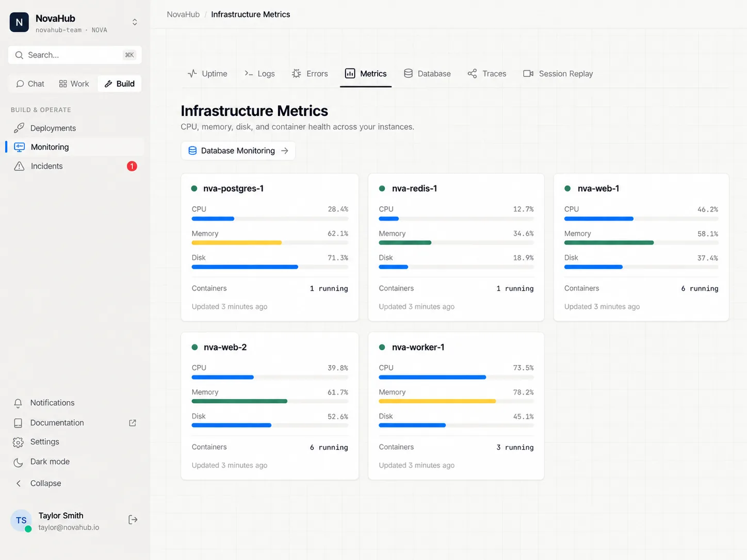Click the nva-postgres-1 Disk value 71.3%

click(x=338, y=258)
